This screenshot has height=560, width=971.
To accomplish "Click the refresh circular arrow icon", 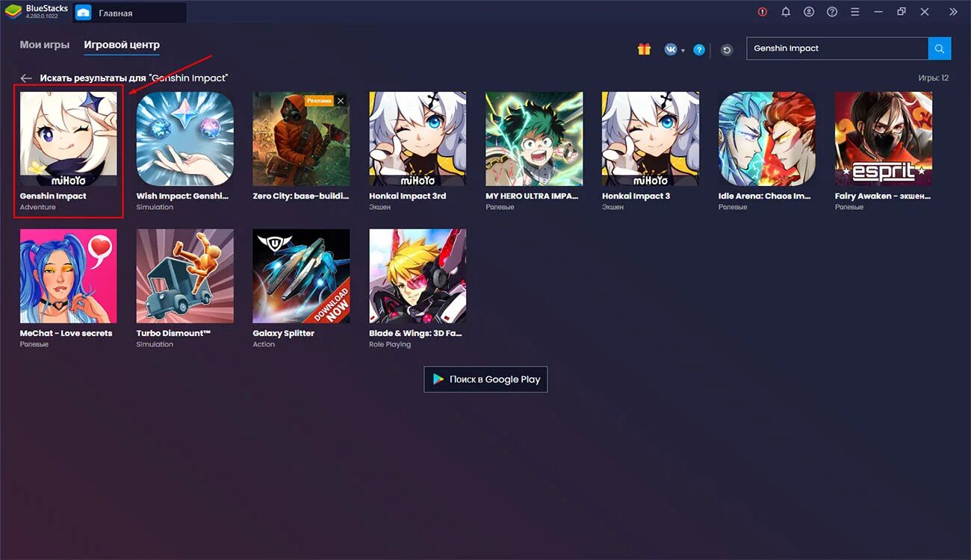I will click(x=727, y=50).
